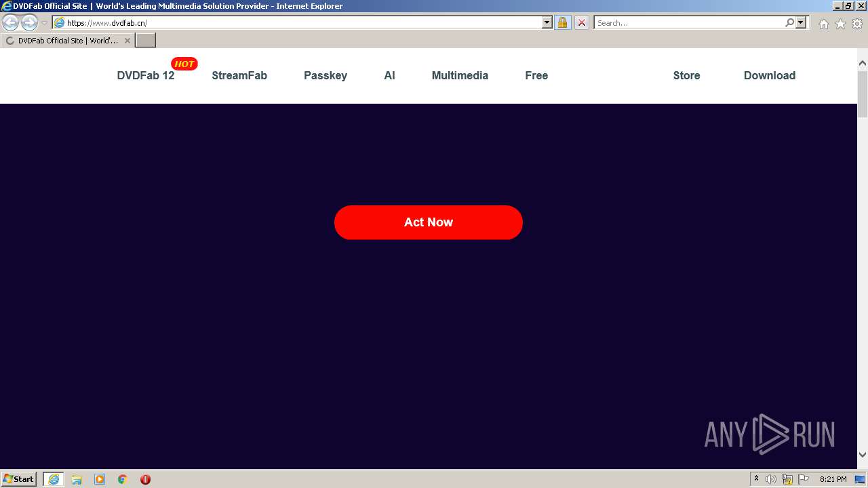Minimize the Internet Explorer window
Image resolution: width=868 pixels, height=488 pixels.
(837, 5)
